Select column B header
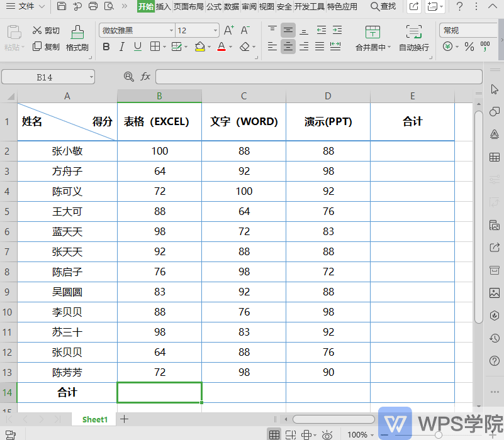Image resolution: width=504 pixels, height=440 pixels. tap(159, 96)
